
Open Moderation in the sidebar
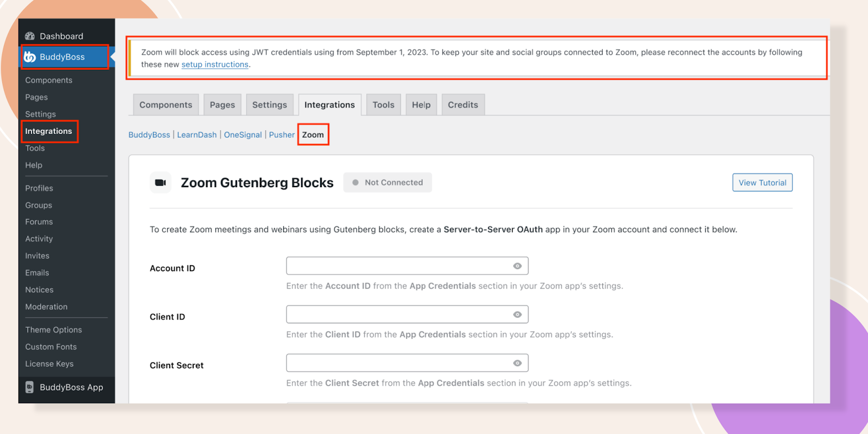coord(47,307)
